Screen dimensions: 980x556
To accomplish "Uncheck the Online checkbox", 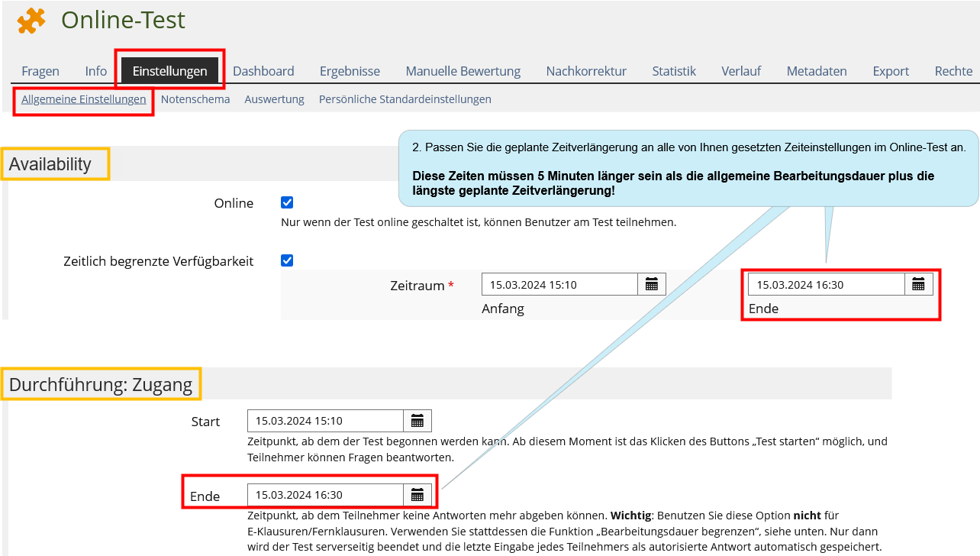I will [x=287, y=202].
